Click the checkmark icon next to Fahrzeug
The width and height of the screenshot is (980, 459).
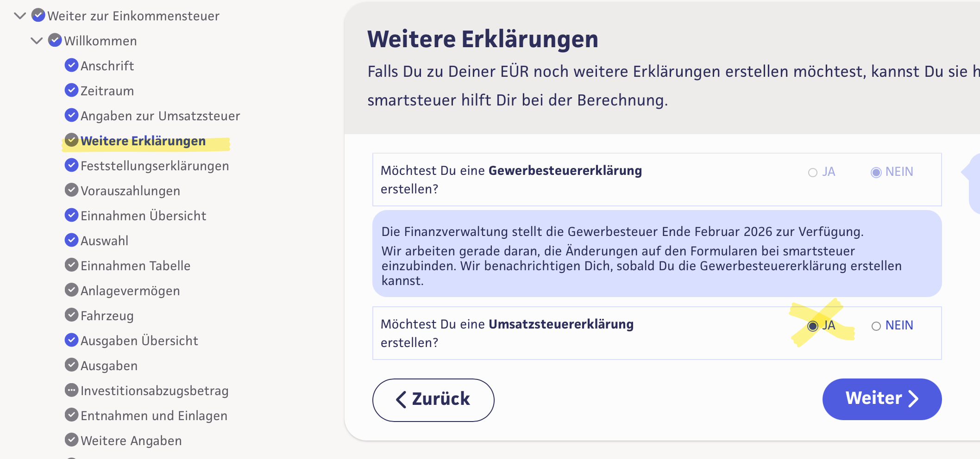(71, 315)
